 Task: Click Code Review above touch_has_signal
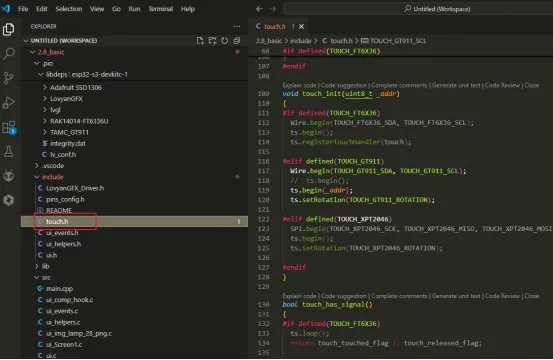502,296
